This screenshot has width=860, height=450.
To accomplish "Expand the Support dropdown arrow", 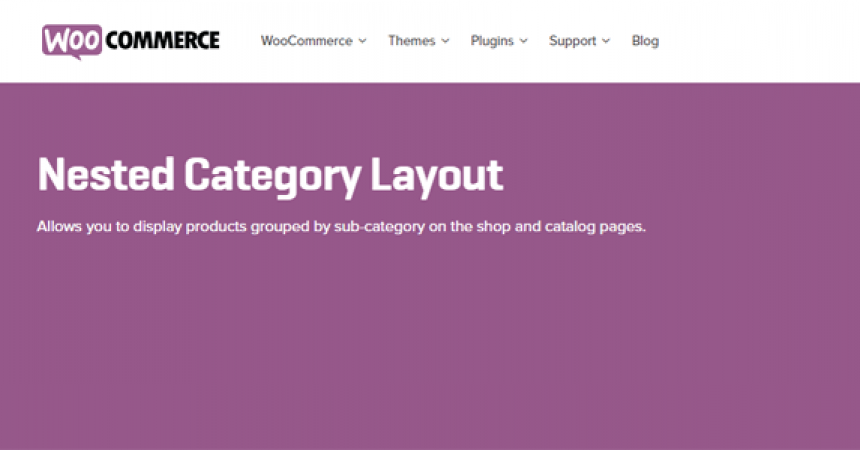I will (x=606, y=41).
